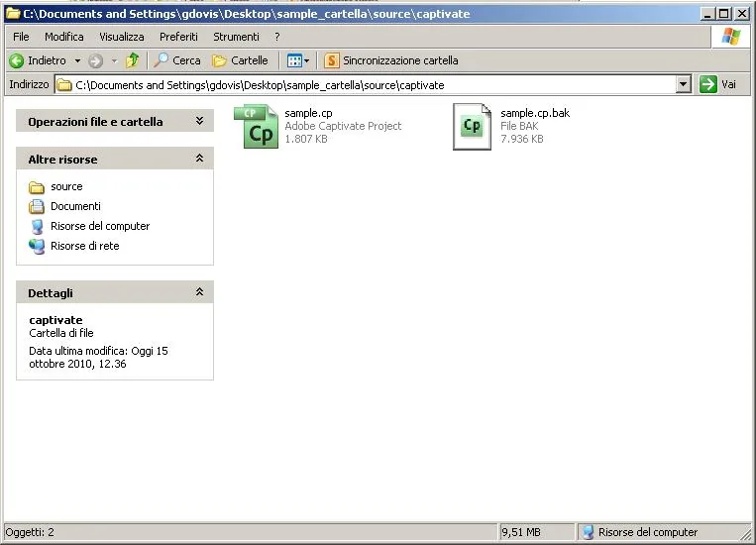Click the sample.cp.bak file name
Image resolution: width=756 pixels, height=545 pixels.
click(x=535, y=113)
